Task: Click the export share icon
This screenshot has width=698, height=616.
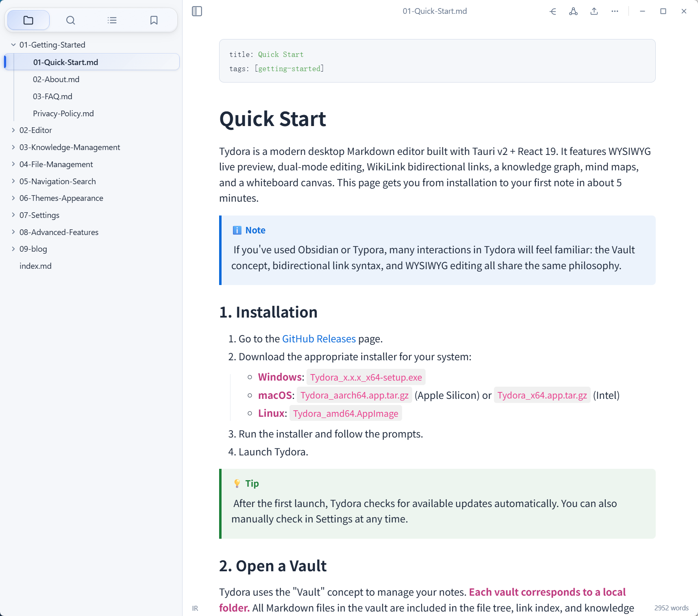Action: (594, 11)
